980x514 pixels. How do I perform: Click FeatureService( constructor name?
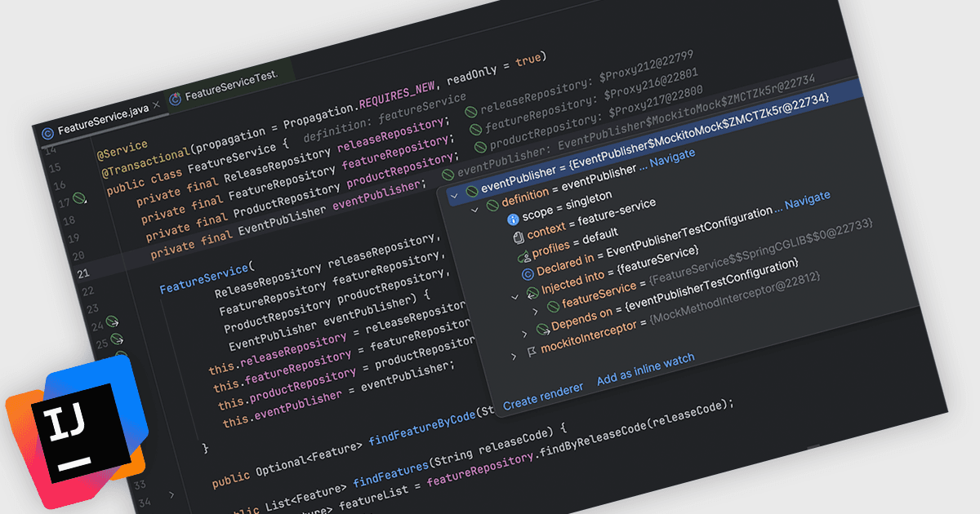(207, 277)
